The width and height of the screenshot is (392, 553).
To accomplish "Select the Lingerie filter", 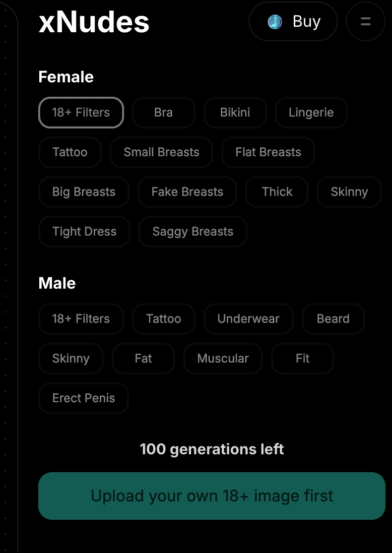I will (311, 113).
